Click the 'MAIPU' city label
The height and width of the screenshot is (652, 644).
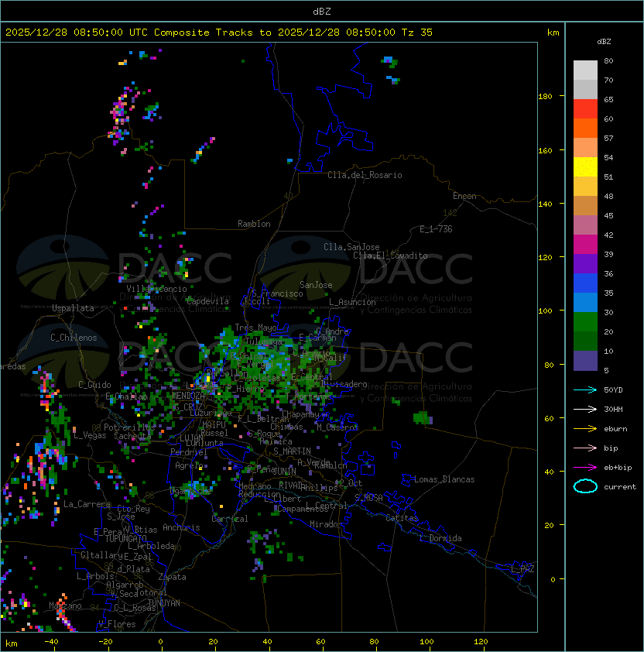click(x=214, y=425)
